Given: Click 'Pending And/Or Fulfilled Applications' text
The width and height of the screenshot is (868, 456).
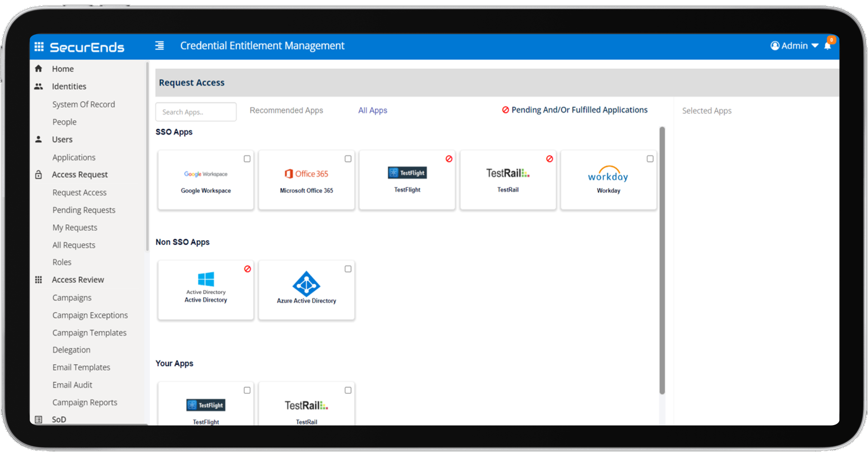Looking at the screenshot, I should point(579,110).
